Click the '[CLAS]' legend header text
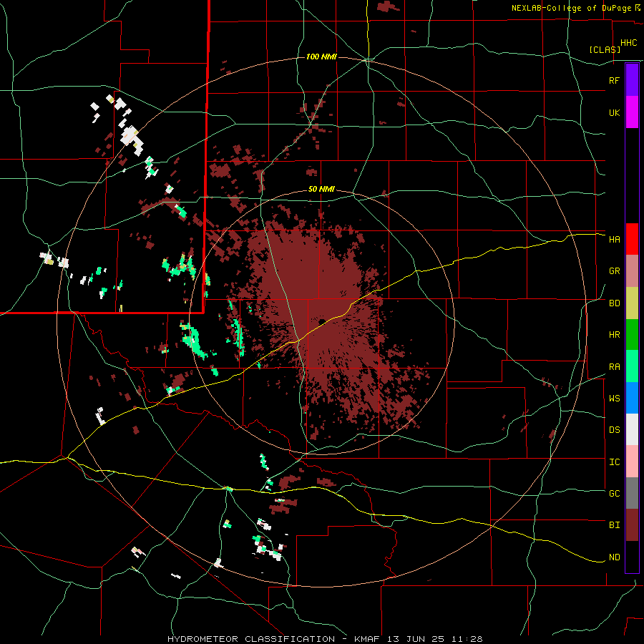644x644 pixels. pos(605,49)
